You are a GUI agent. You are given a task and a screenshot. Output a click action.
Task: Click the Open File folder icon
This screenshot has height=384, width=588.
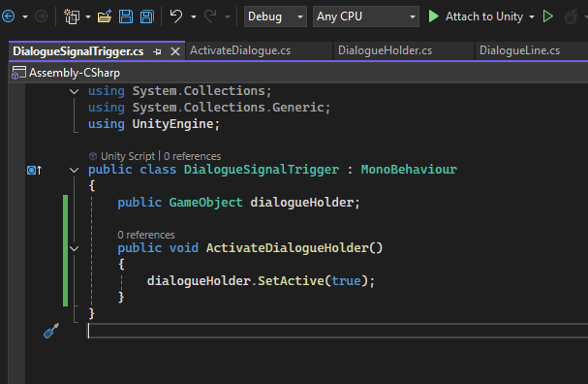coord(105,16)
